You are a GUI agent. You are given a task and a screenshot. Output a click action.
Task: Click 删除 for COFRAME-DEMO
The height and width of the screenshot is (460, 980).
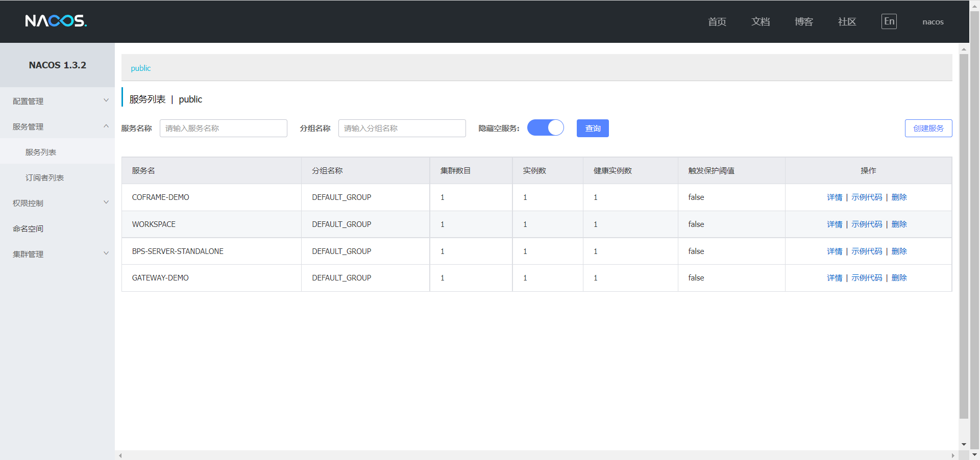[x=899, y=197]
